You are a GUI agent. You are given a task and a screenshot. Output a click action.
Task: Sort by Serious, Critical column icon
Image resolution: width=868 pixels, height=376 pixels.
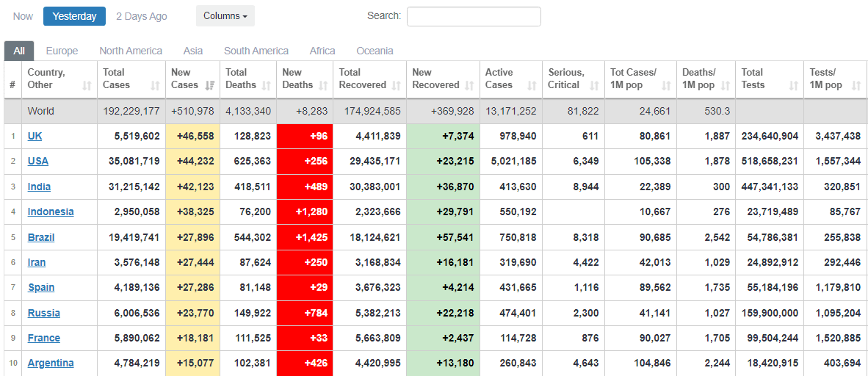click(x=595, y=85)
